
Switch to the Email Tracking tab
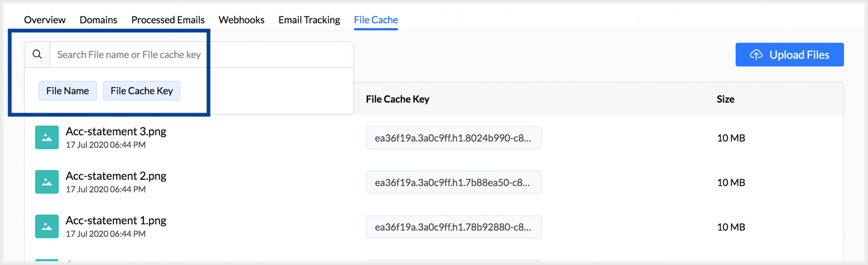click(309, 20)
